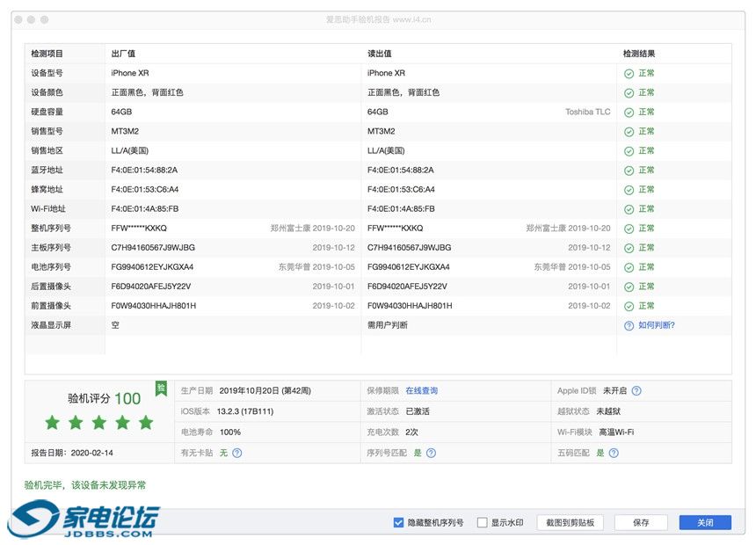Select factory value MT3M2

(125, 131)
